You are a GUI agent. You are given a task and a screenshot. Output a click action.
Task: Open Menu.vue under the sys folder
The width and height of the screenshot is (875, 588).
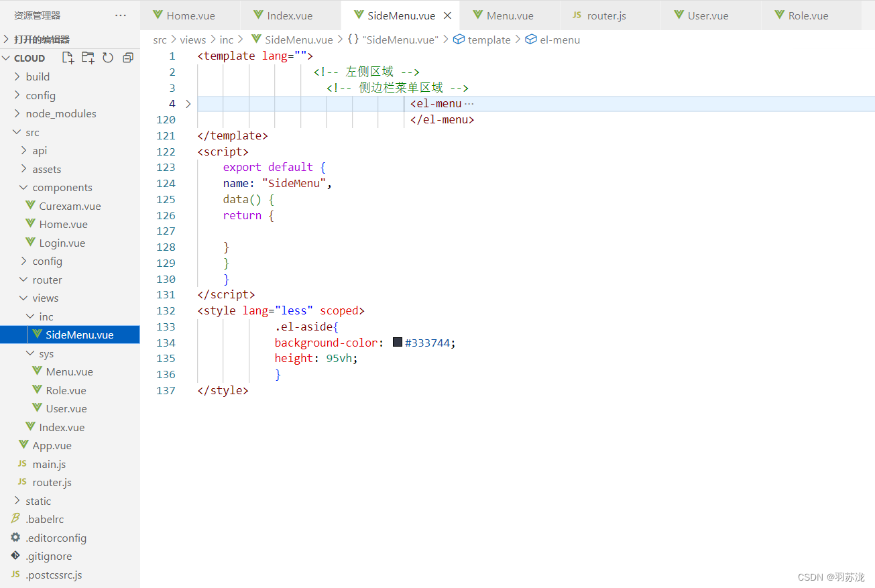[70, 371]
